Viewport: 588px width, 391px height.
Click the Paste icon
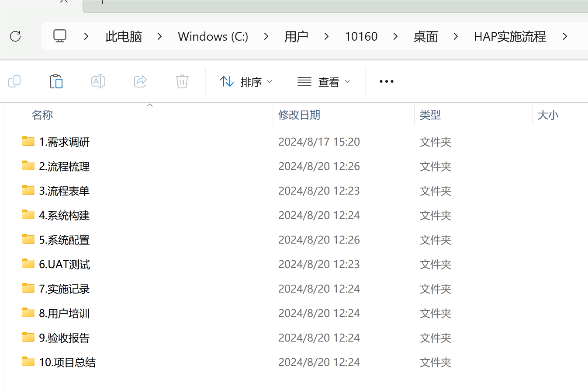56,81
